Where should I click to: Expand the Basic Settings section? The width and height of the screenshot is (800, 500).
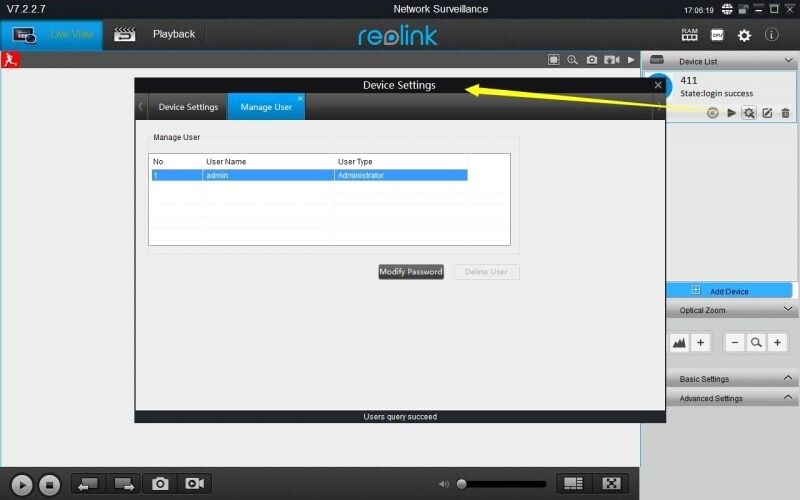click(789, 379)
